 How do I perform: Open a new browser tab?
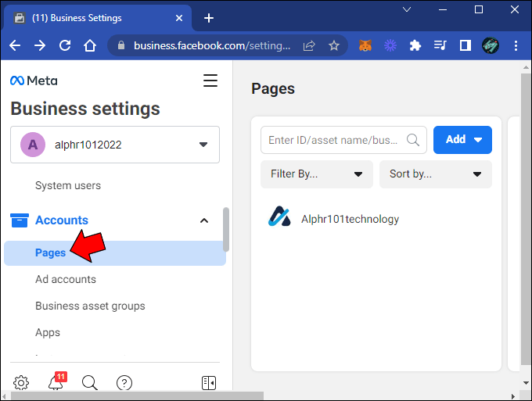click(x=209, y=18)
